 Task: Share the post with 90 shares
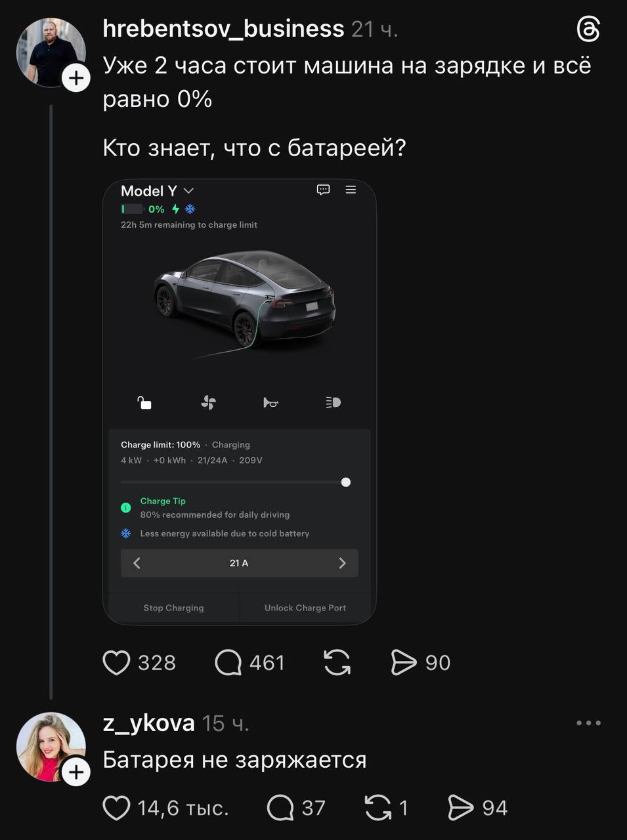404,663
